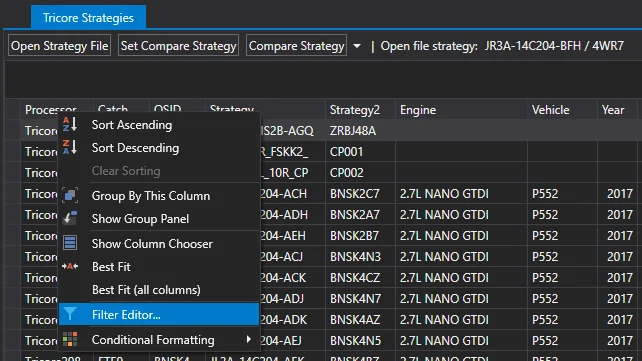
Task: Open Show Column Chooser
Action: pos(159,244)
